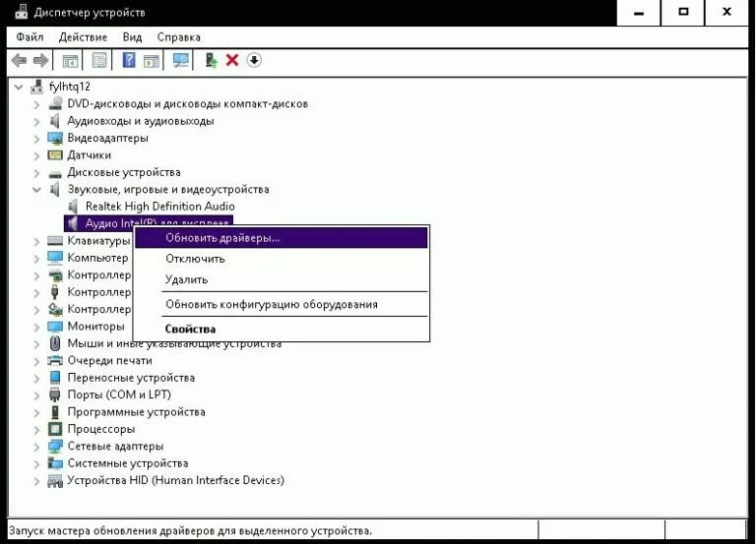The width and height of the screenshot is (756, 544).
Task: Collapse Звуковые, игровые и видеоустройства chevron
Action: [x=36, y=189]
